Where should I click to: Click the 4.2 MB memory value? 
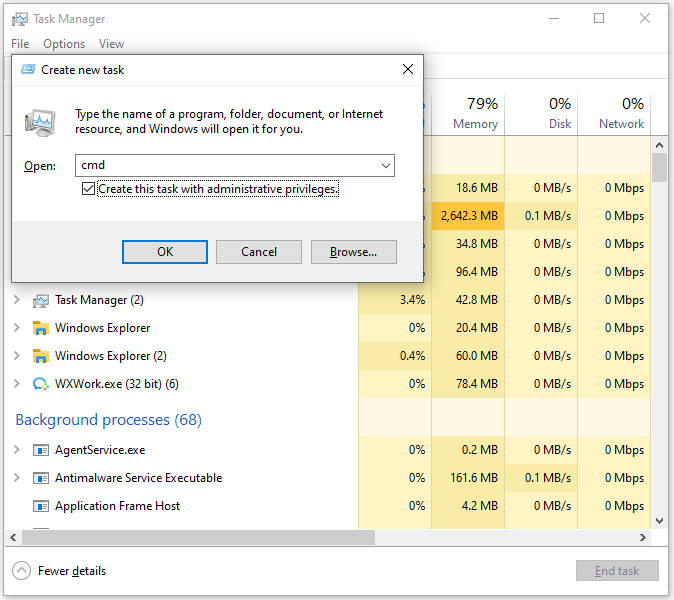pyautogui.click(x=479, y=506)
